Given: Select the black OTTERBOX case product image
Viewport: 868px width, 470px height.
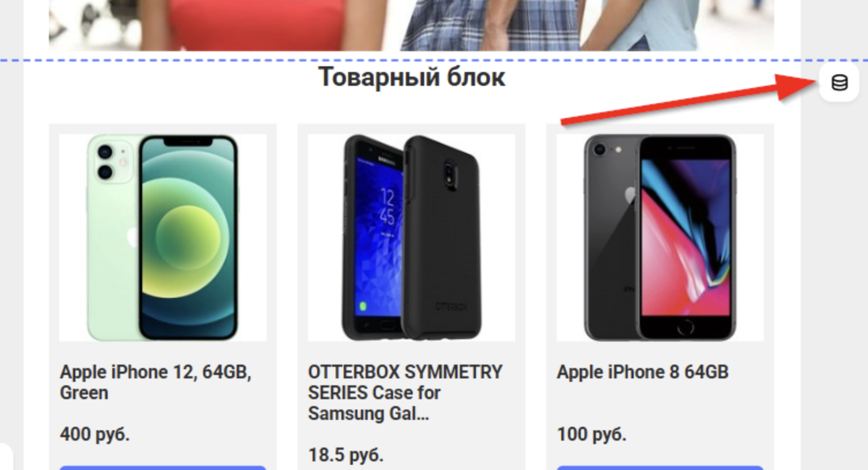Looking at the screenshot, I should click(x=412, y=237).
